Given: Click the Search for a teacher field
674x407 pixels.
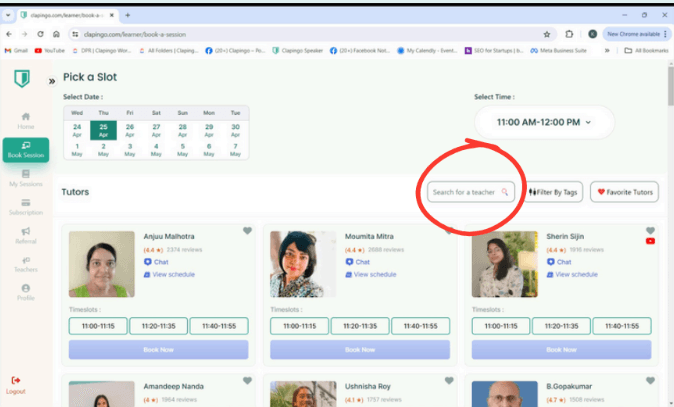Looking at the screenshot, I should click(465, 191).
